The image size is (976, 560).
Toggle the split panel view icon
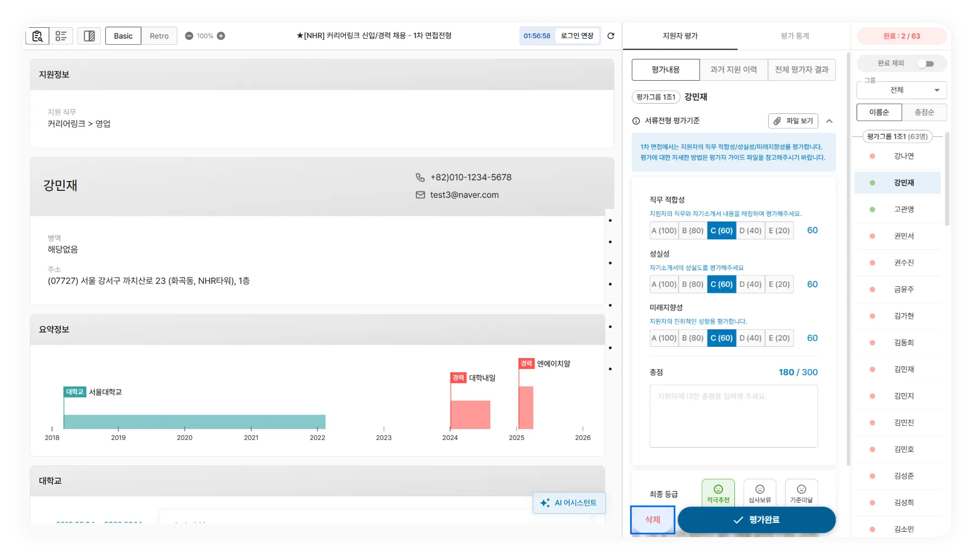pyautogui.click(x=89, y=36)
